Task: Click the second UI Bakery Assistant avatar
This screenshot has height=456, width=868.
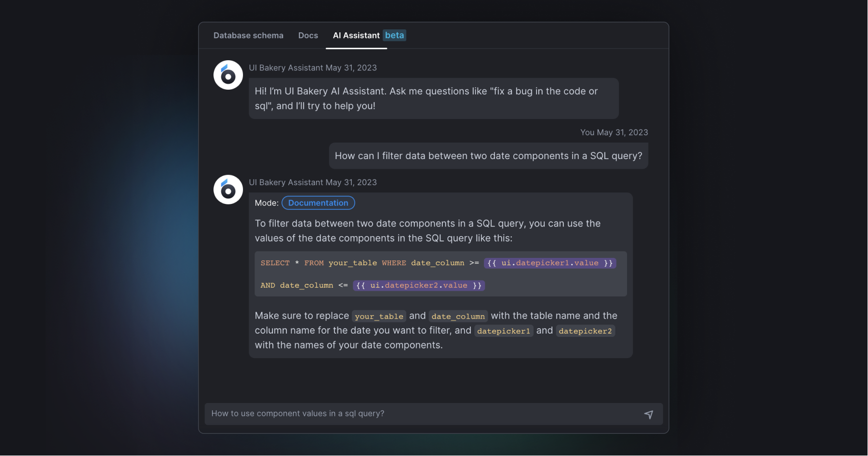Action: pyautogui.click(x=228, y=190)
